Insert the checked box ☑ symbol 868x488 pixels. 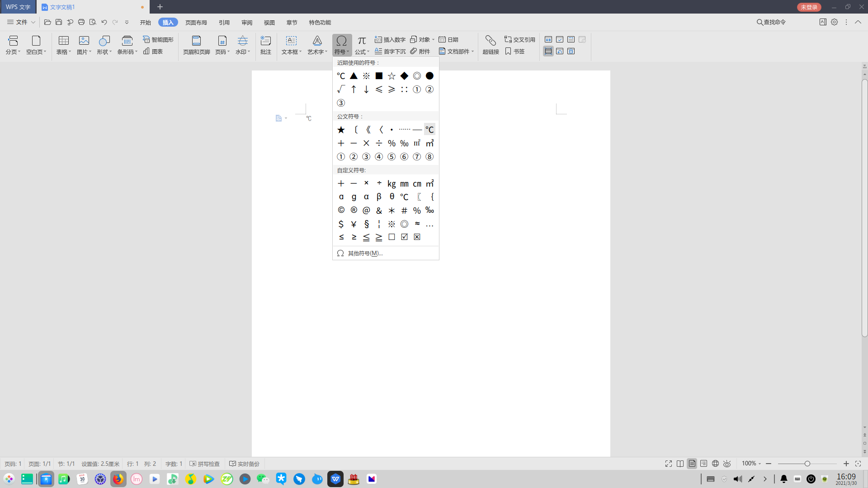(x=404, y=237)
